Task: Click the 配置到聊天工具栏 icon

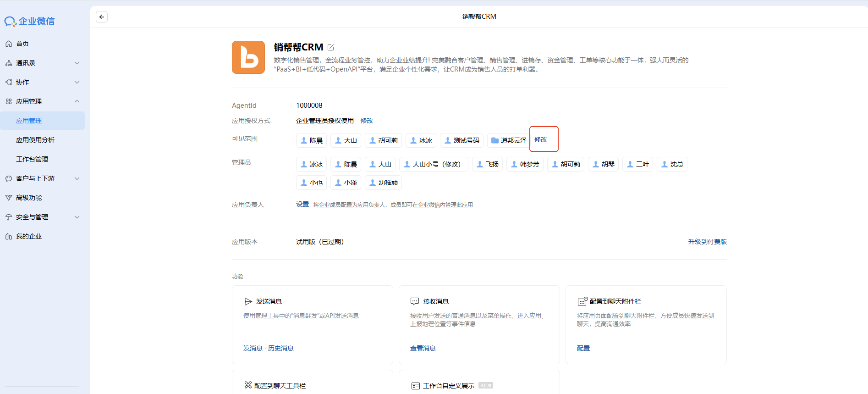Action: click(x=248, y=385)
